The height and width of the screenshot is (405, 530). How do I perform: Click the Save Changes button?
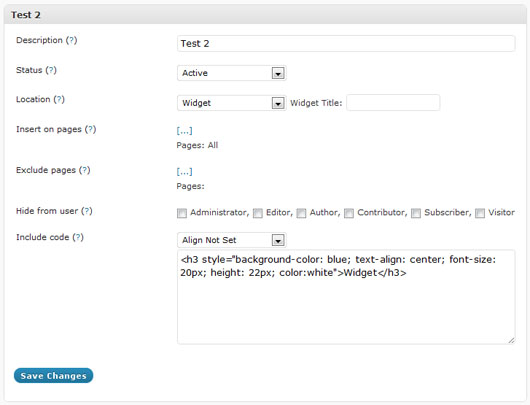click(53, 376)
